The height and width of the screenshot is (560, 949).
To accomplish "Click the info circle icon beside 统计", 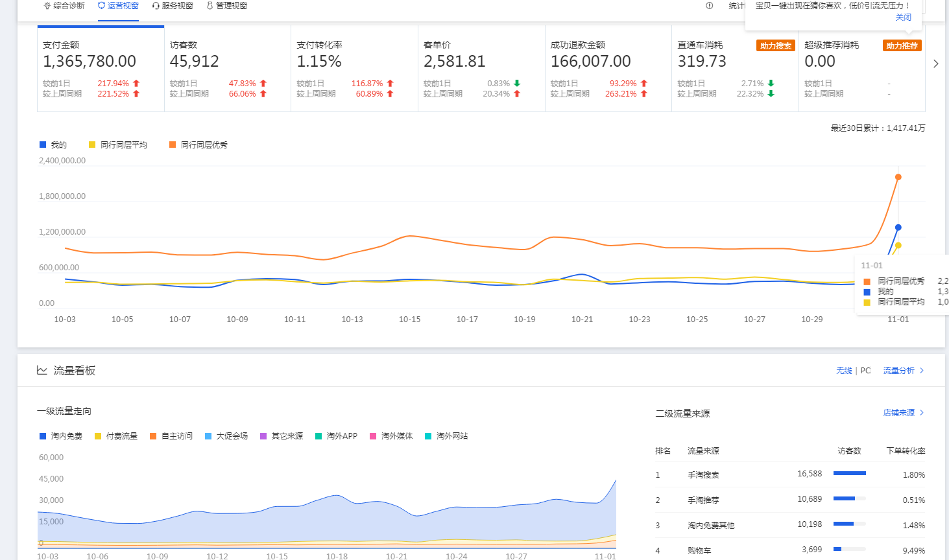I will click(710, 6).
